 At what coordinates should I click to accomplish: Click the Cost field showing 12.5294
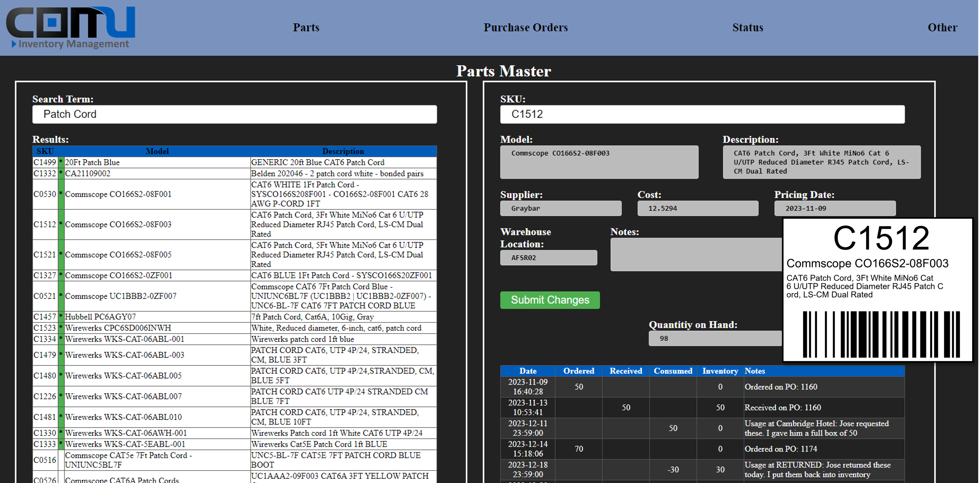coord(698,208)
